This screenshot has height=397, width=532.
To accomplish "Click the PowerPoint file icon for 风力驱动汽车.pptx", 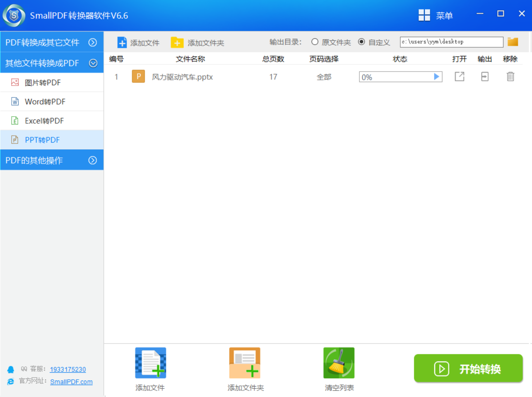I will pos(138,77).
